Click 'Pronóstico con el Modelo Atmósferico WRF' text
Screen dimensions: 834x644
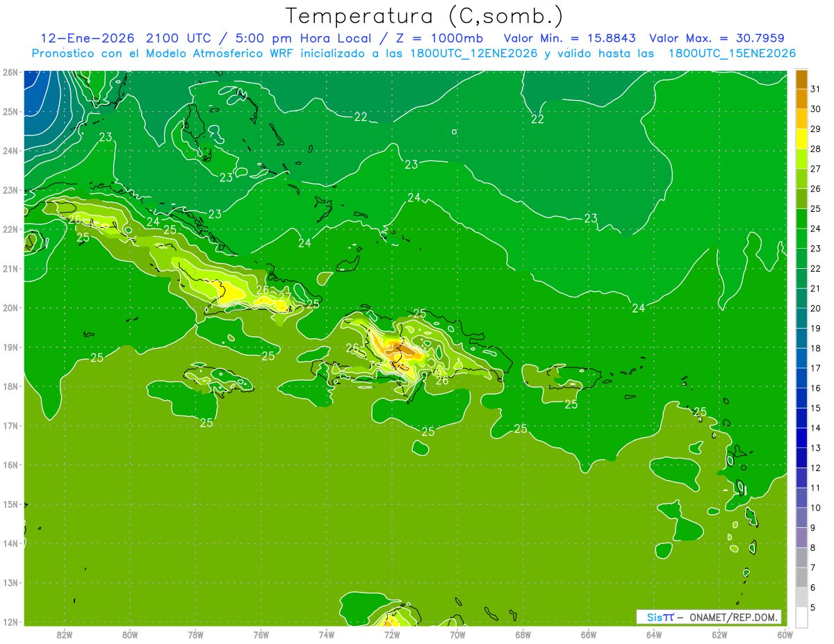pos(163,53)
